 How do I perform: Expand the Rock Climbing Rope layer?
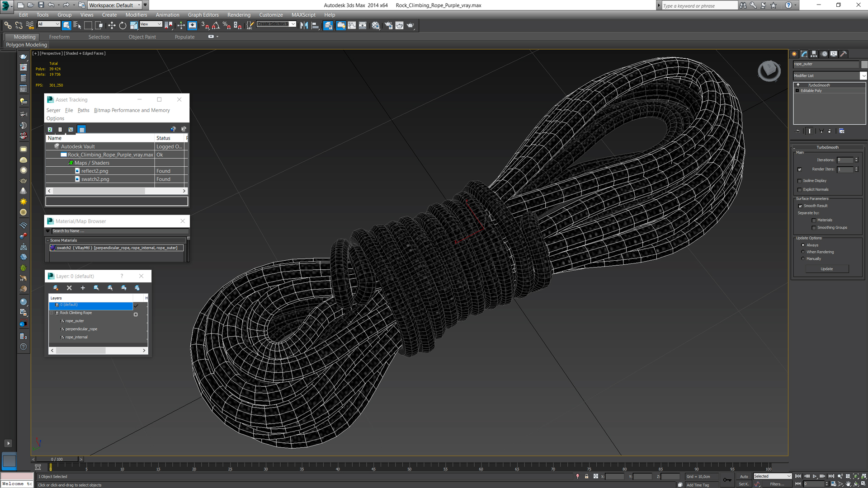click(52, 312)
